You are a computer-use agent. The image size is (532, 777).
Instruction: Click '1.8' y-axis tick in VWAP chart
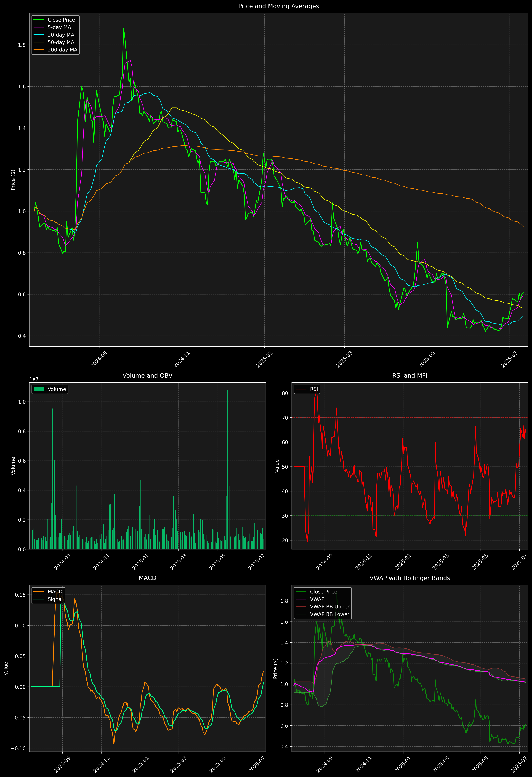[285, 601]
